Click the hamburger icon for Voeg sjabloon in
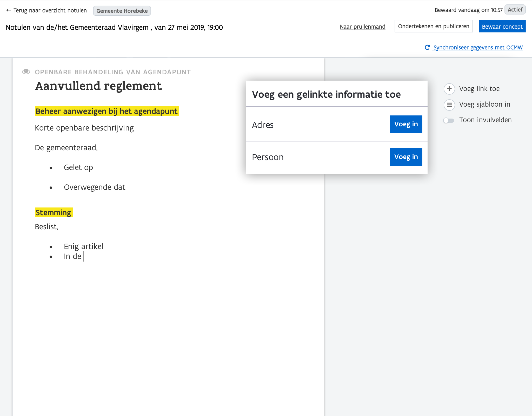This screenshot has width=532, height=416. [449, 105]
